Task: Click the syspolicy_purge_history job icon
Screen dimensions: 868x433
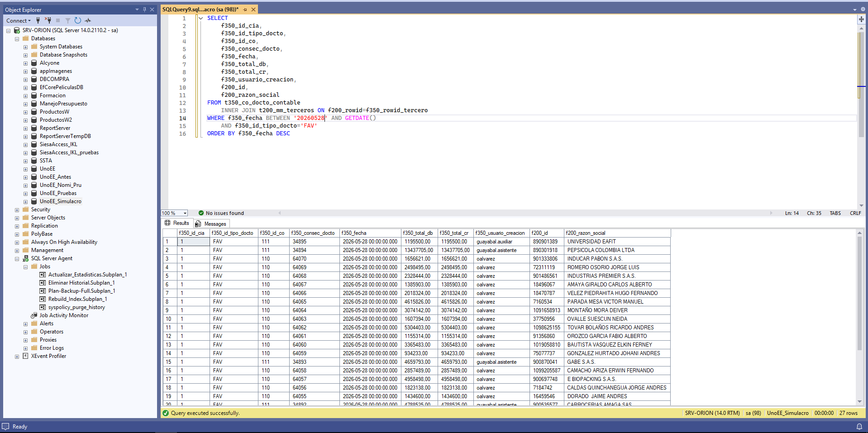Action: click(43, 307)
